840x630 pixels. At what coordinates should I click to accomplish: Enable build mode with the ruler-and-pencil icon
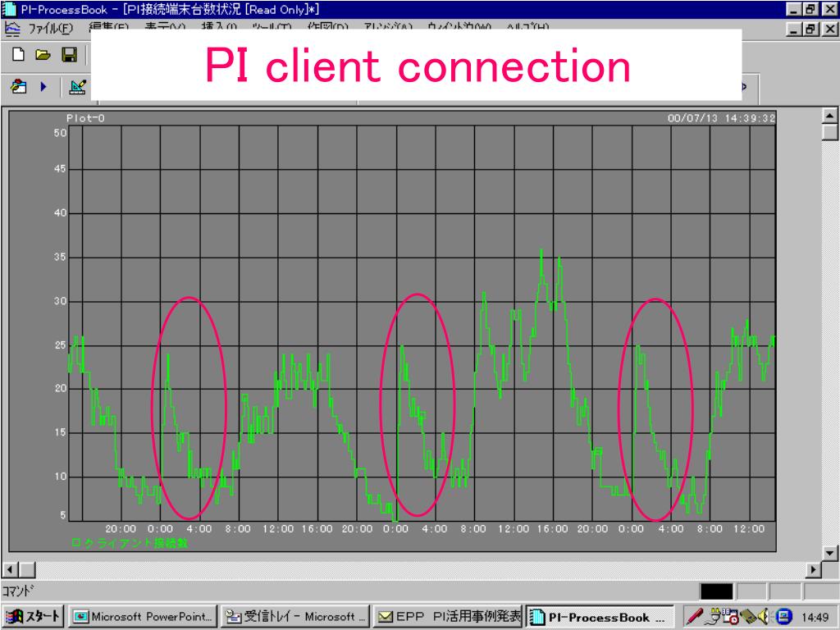[78, 87]
